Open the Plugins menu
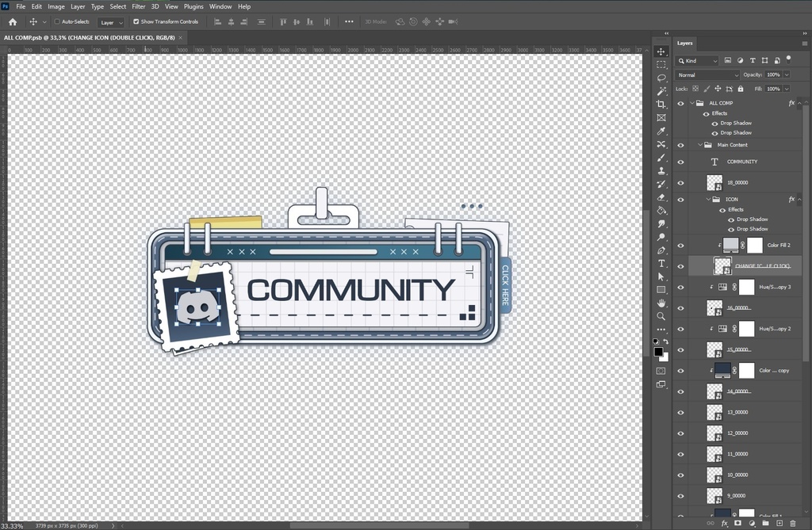Image resolution: width=812 pixels, height=530 pixels. coord(193,6)
